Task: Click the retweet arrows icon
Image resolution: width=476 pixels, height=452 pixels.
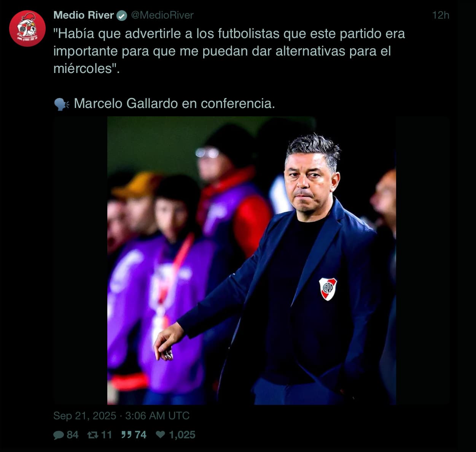Action: [x=93, y=435]
